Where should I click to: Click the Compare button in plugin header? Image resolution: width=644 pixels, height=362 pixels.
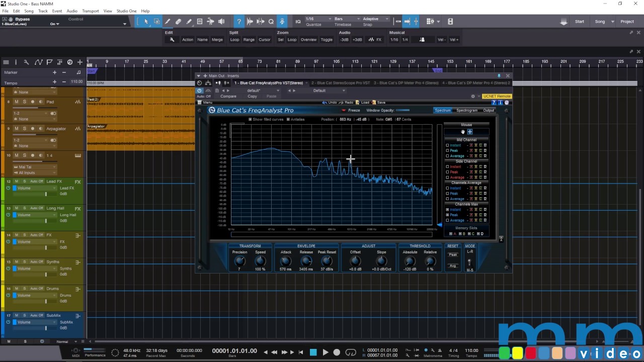point(228,97)
